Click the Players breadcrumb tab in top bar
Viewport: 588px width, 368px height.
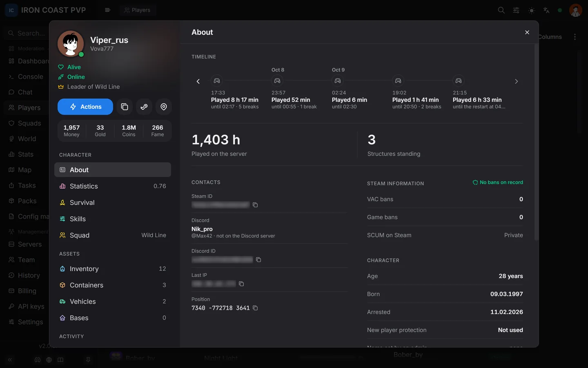138,10
